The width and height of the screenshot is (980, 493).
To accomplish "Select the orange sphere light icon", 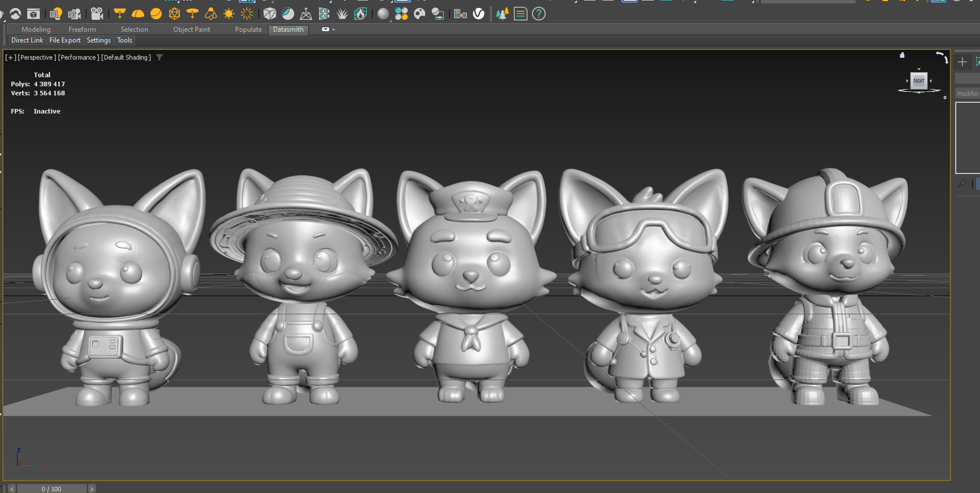I will click(156, 14).
